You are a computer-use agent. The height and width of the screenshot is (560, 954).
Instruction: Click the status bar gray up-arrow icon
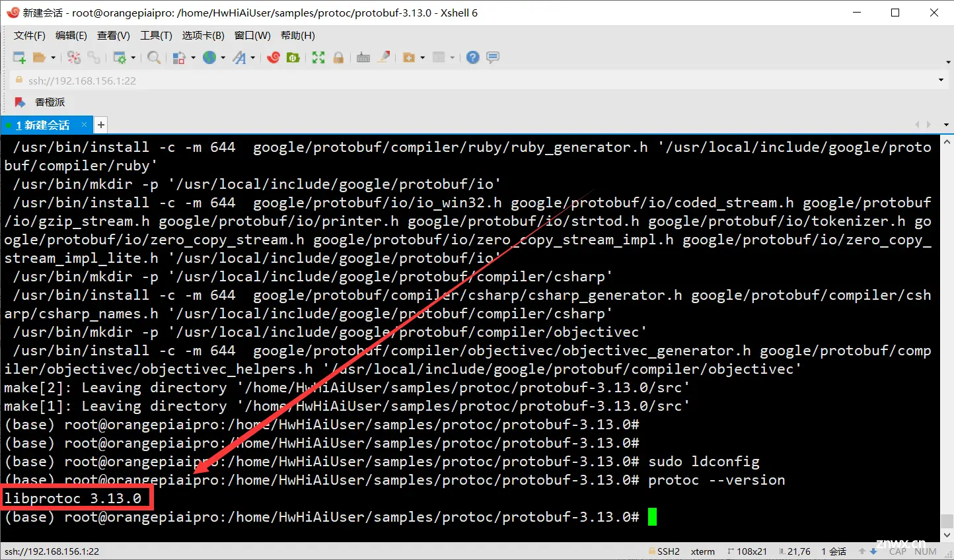click(862, 551)
